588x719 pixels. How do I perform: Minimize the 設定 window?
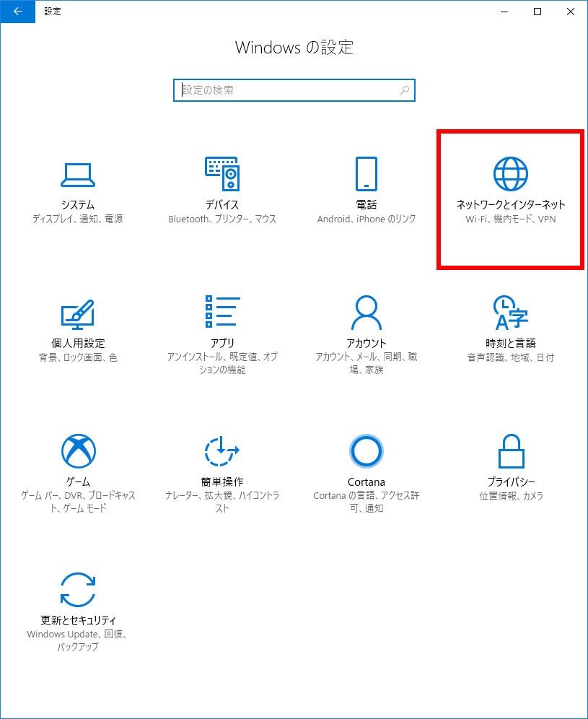(x=504, y=12)
